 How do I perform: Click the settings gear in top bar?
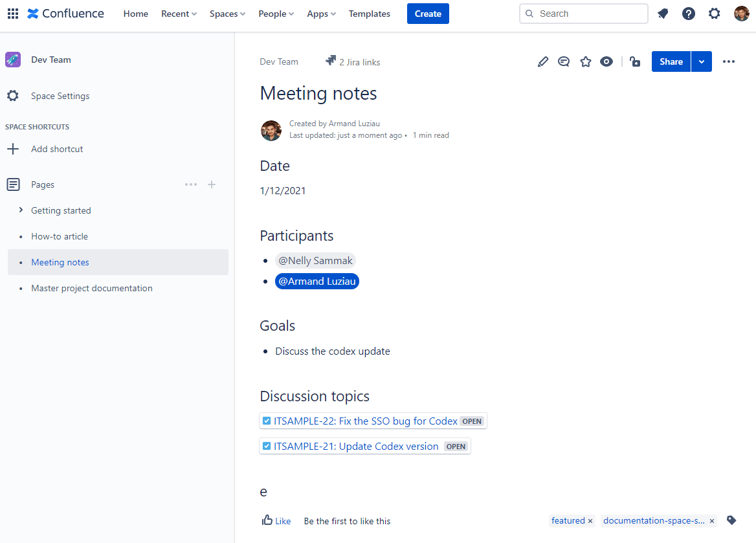(x=715, y=14)
